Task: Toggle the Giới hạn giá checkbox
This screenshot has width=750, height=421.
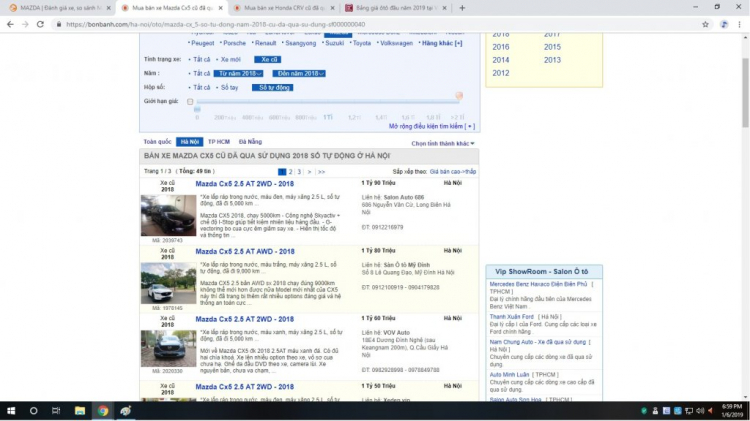Action: 190,101
